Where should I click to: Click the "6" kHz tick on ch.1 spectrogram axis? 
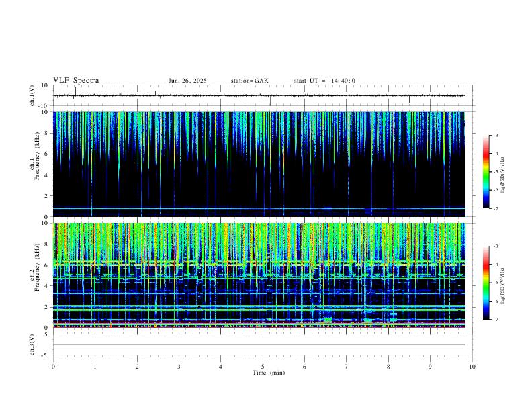tap(46, 154)
